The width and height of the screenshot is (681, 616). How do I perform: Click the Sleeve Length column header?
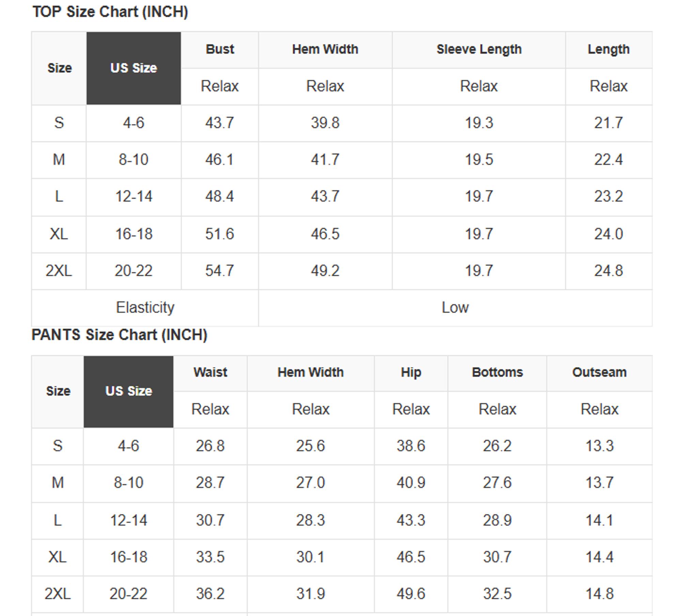coord(479,49)
